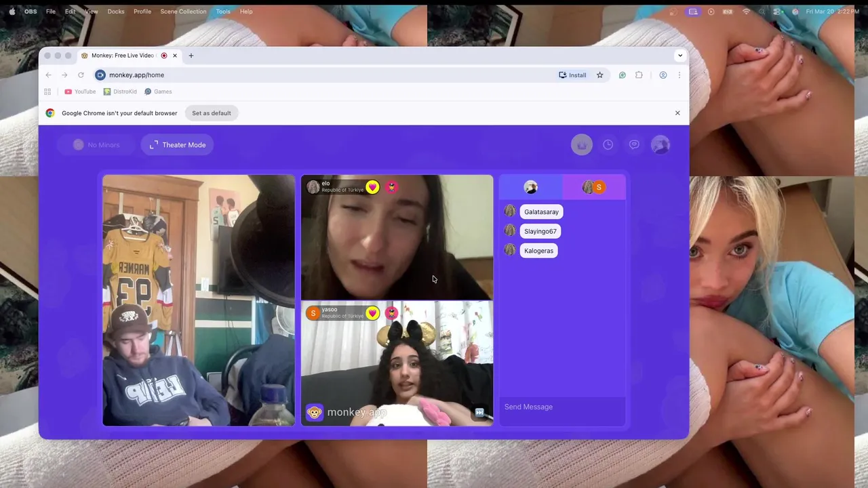Open the site information icon in address bar

[x=100, y=75]
